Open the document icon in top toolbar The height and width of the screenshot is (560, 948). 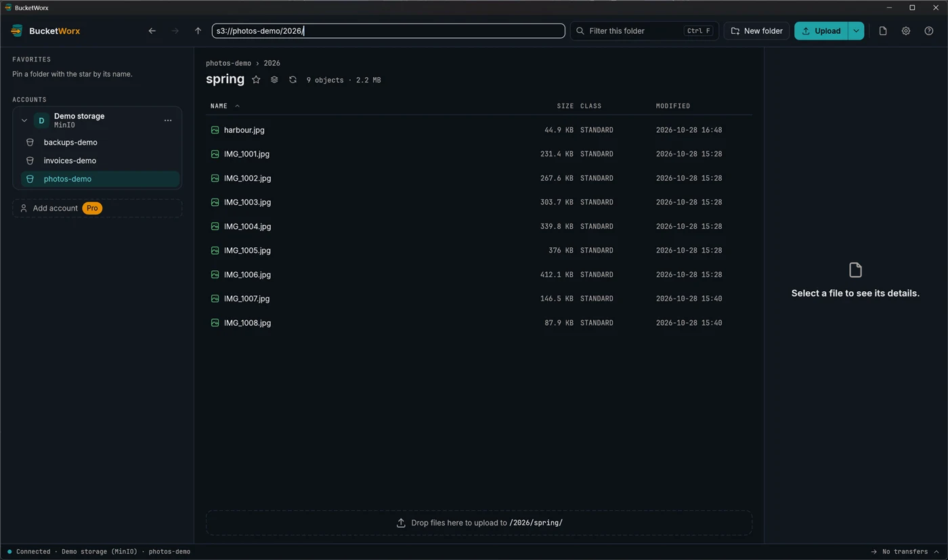pyautogui.click(x=883, y=31)
